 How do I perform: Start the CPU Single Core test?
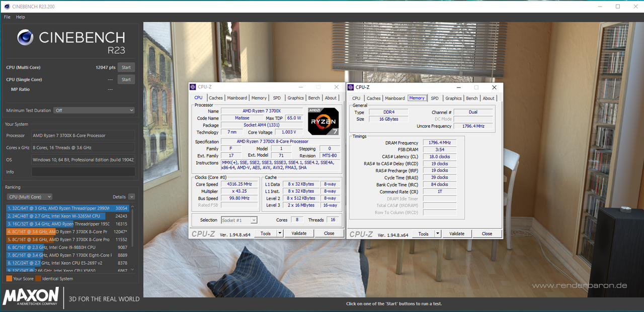(126, 79)
